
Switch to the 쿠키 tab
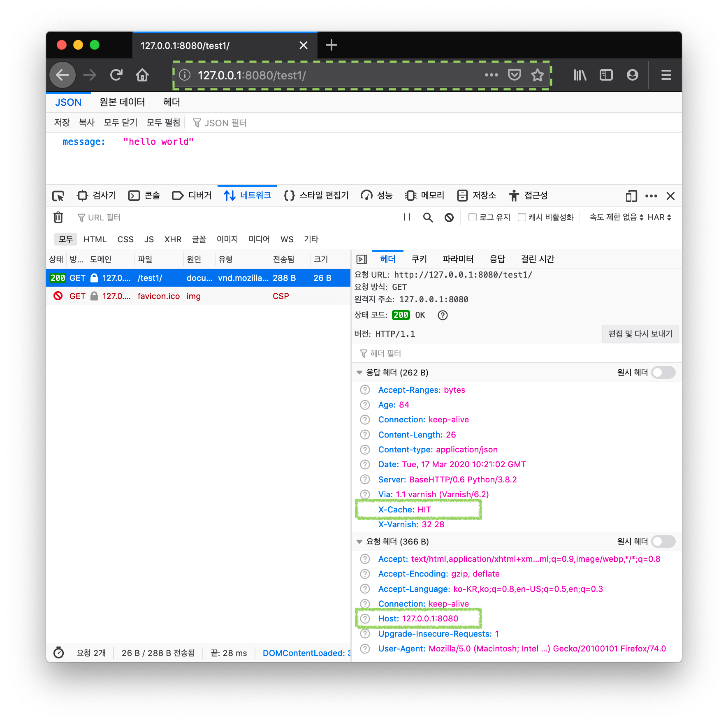click(x=419, y=259)
